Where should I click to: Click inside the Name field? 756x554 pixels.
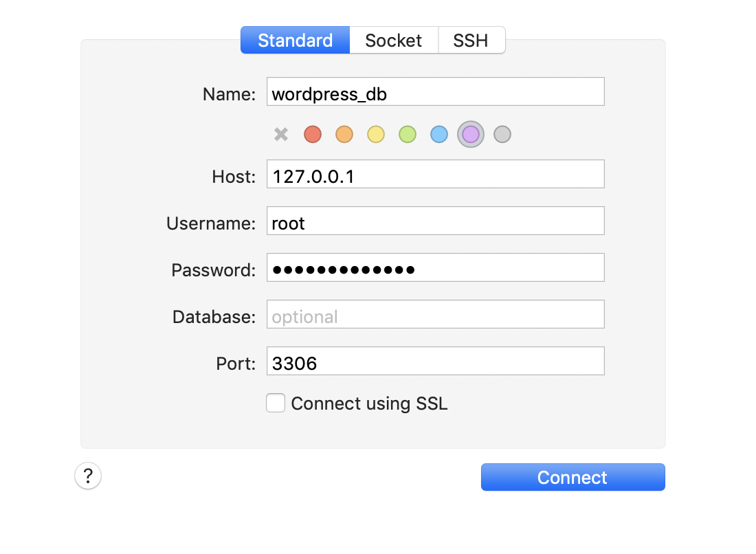(x=435, y=91)
